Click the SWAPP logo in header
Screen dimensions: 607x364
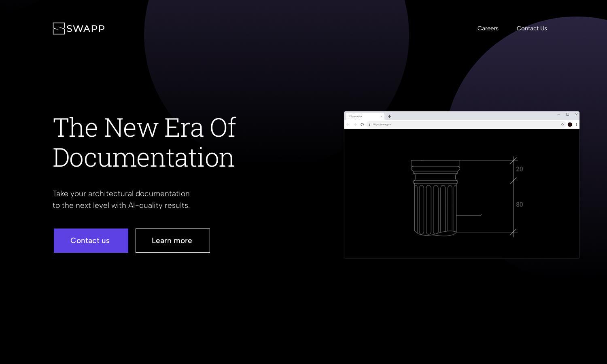79,28
